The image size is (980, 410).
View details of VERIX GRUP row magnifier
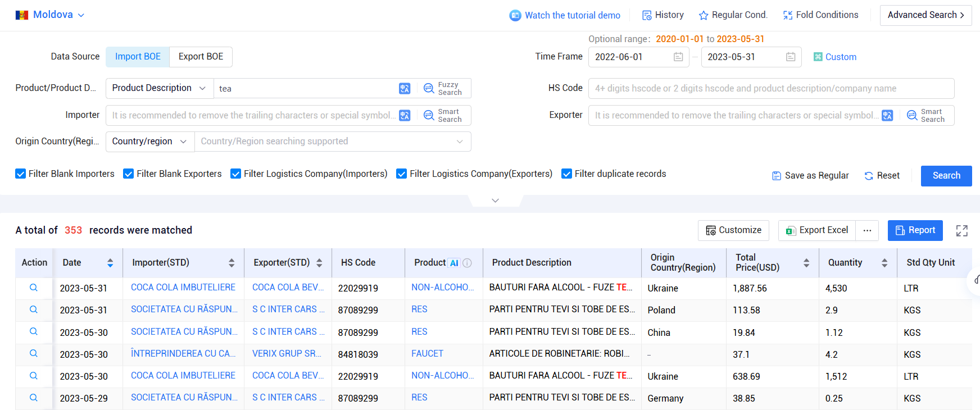click(x=34, y=353)
